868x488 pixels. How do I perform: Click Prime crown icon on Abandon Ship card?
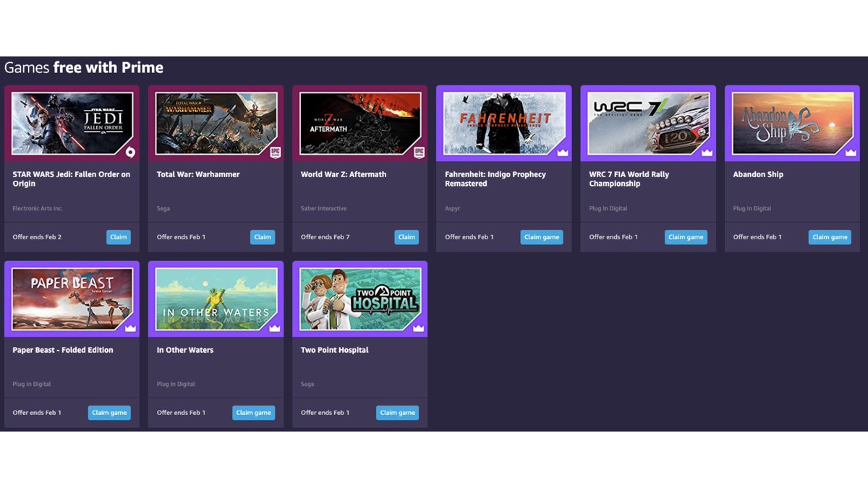[x=851, y=153]
